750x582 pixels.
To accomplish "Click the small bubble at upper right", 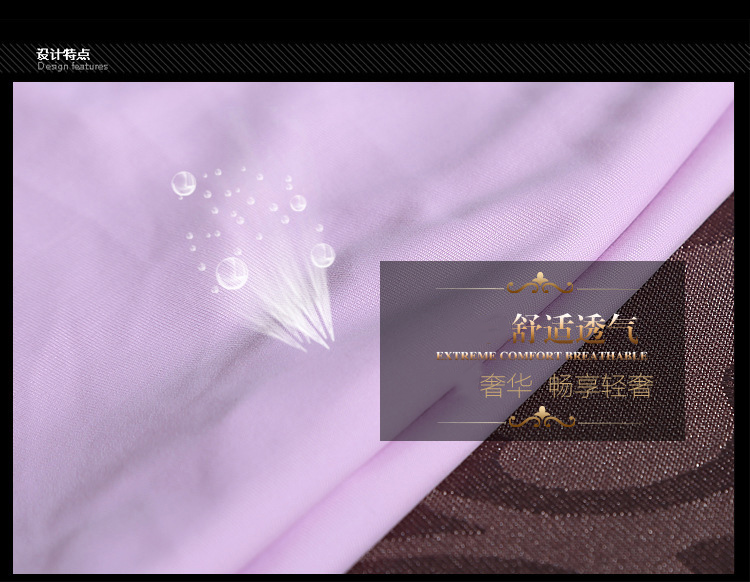I will click(298, 202).
